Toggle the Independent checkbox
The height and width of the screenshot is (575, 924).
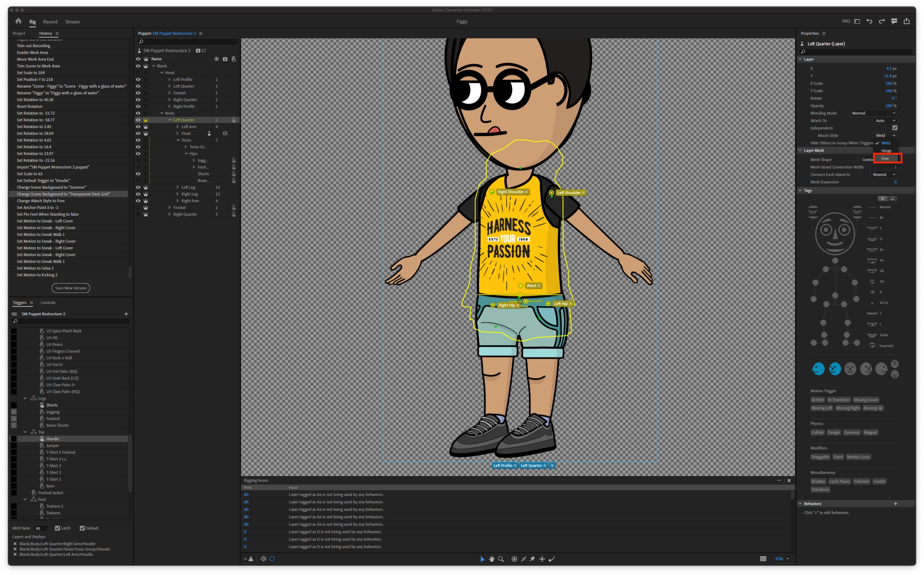895,128
